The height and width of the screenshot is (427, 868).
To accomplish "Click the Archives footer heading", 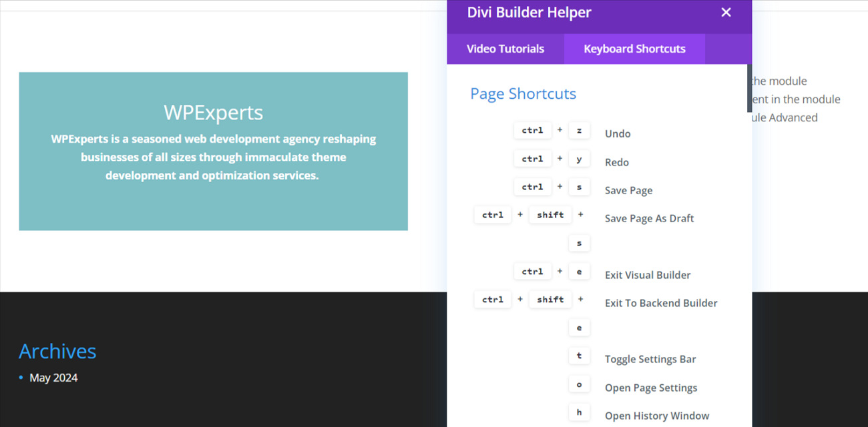I will (x=57, y=351).
